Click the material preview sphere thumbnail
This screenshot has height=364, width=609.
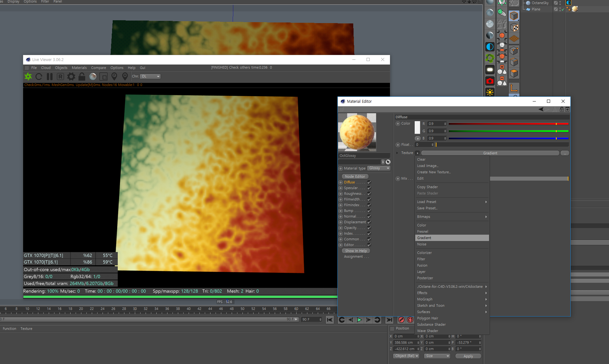pyautogui.click(x=357, y=132)
